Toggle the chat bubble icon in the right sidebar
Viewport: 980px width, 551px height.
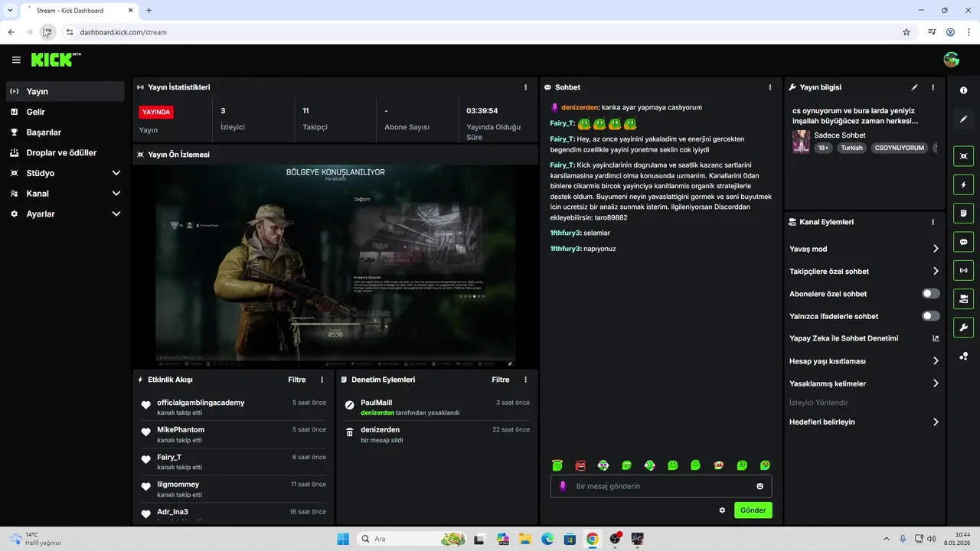(963, 242)
